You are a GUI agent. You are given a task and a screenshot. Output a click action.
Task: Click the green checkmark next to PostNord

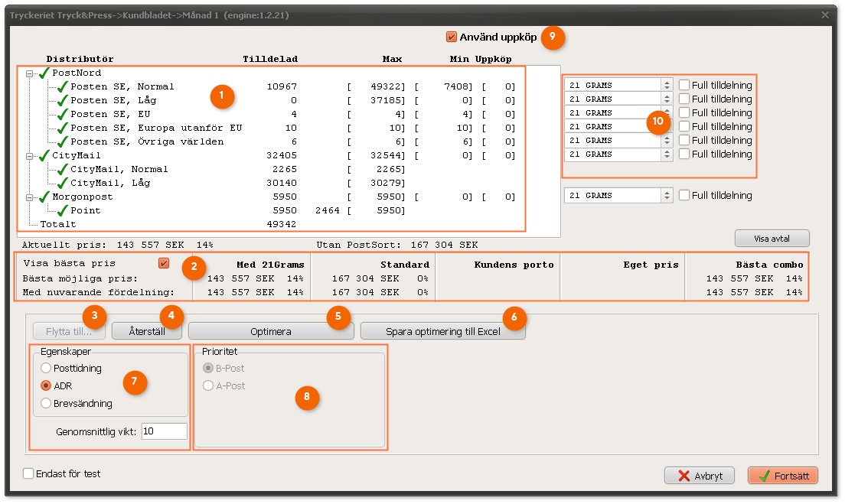click(44, 73)
